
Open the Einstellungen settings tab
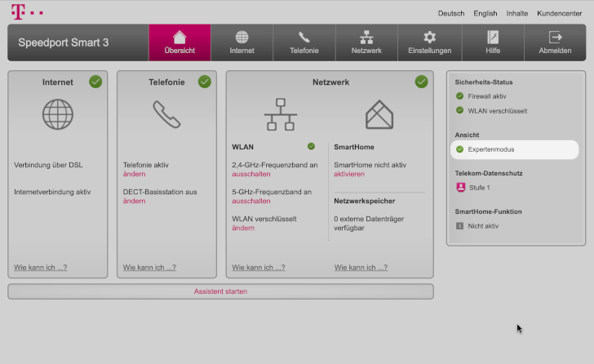429,42
